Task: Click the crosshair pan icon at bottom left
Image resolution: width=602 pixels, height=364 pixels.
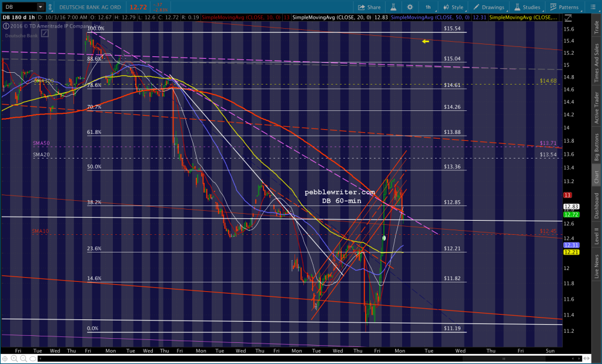Action: click(5, 358)
